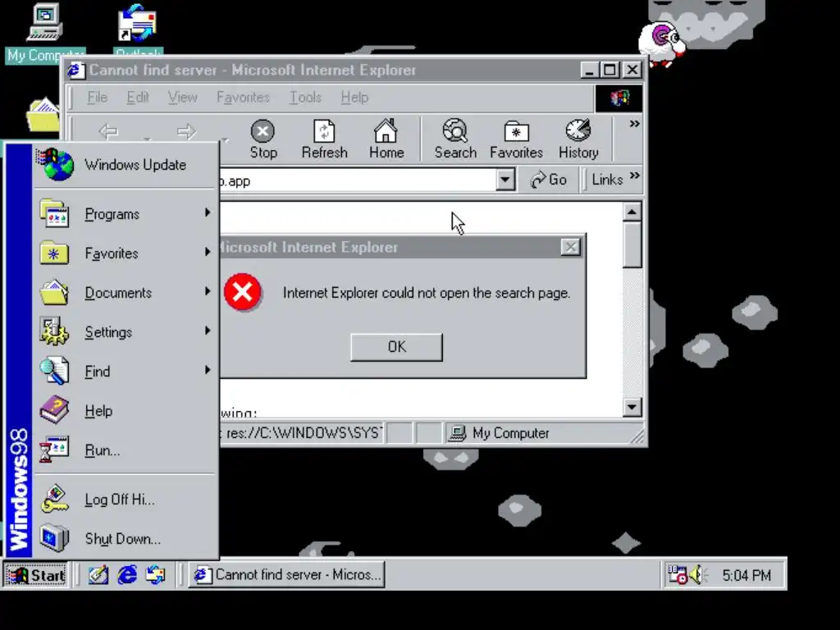Open the Tools menu
This screenshot has height=630, width=840.
(x=305, y=98)
